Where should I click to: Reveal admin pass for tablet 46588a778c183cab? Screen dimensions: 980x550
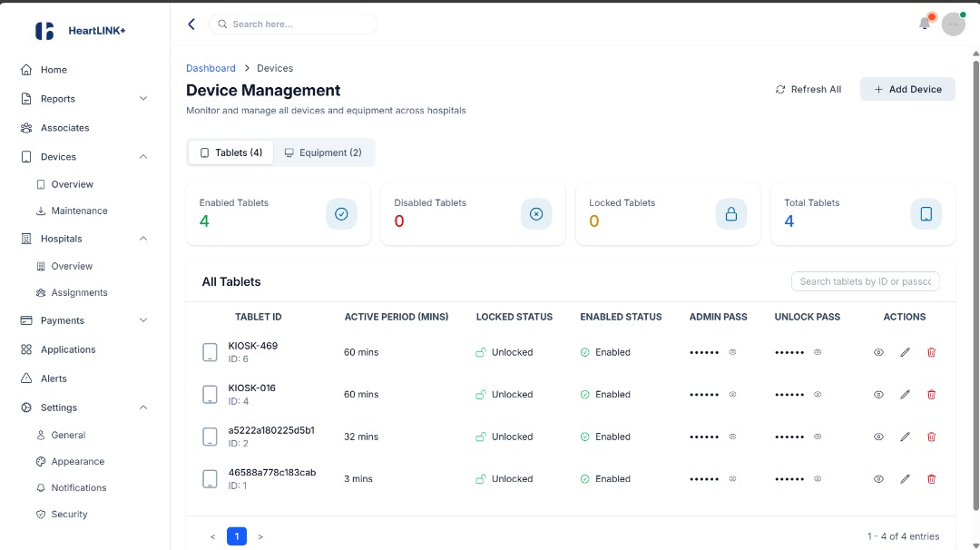732,479
